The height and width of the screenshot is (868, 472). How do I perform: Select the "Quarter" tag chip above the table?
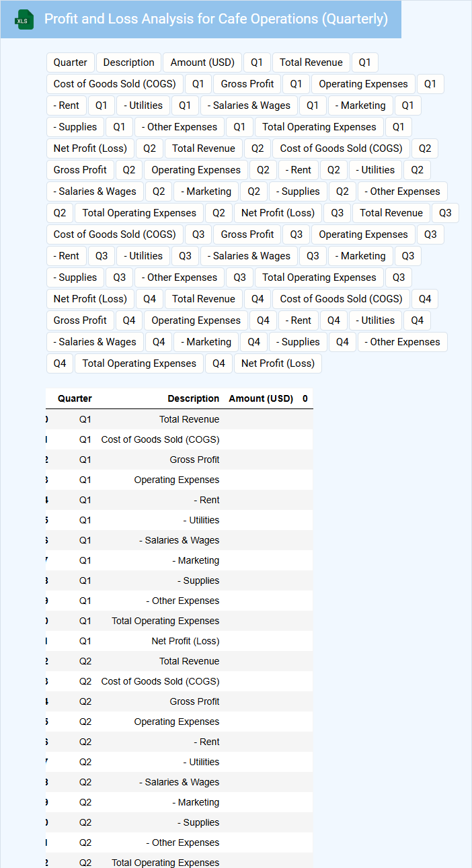pyautogui.click(x=71, y=62)
